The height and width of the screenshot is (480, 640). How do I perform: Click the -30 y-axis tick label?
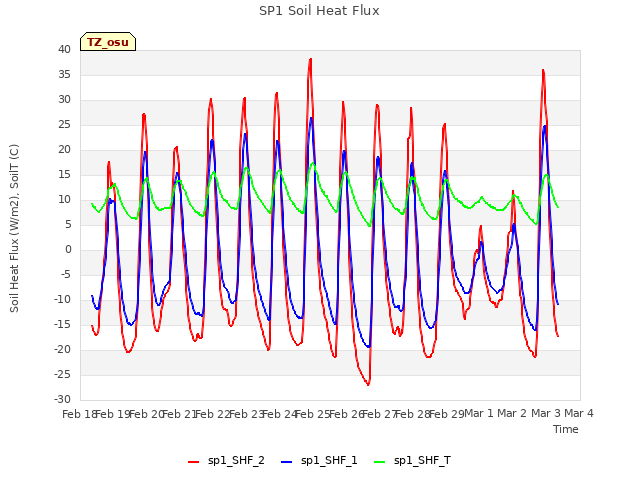pos(62,399)
